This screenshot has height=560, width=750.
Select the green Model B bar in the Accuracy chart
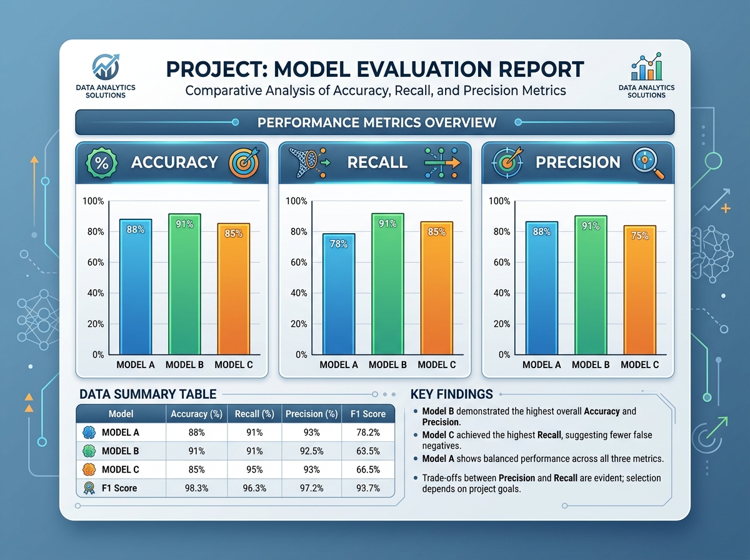click(184, 284)
